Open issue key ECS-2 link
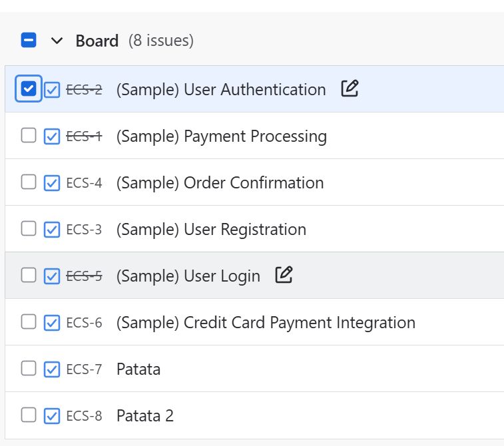Viewport: 504px width, 446px height. click(84, 89)
